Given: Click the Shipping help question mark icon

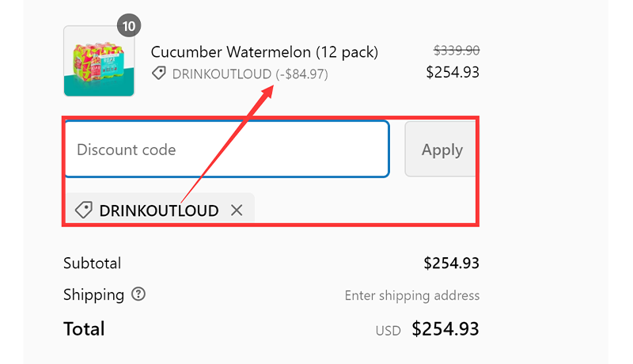Looking at the screenshot, I should tap(138, 294).
